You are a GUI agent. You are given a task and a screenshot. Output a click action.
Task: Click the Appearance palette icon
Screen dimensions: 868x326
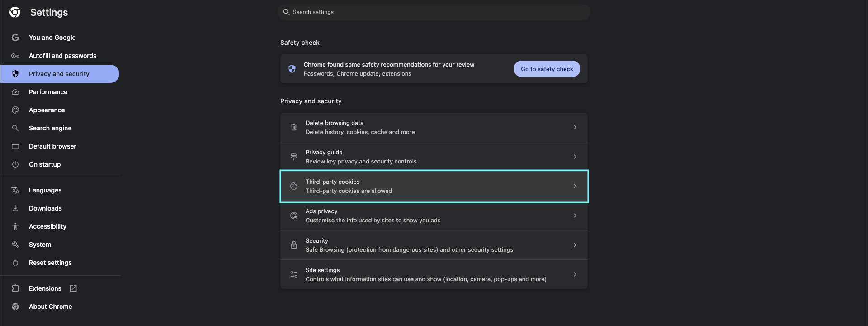pyautogui.click(x=15, y=110)
